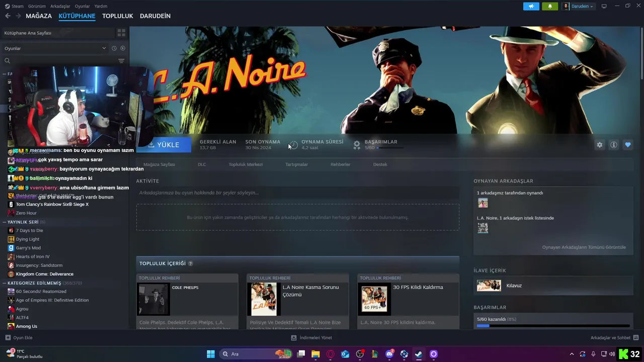Select 7 Days to Die in library

(29, 230)
